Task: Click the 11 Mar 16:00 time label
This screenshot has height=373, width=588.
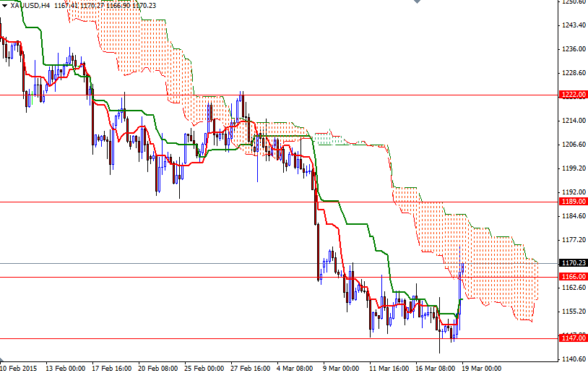Action: (x=389, y=369)
